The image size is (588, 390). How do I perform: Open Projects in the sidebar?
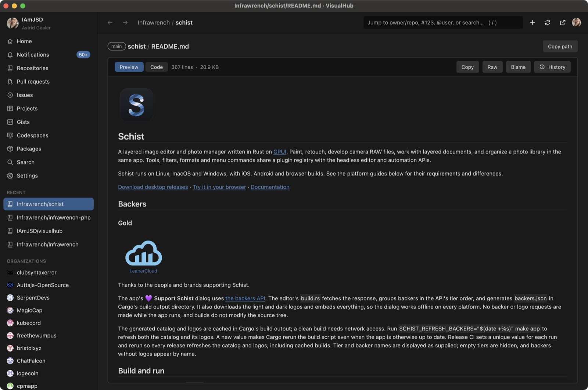[x=49, y=109]
